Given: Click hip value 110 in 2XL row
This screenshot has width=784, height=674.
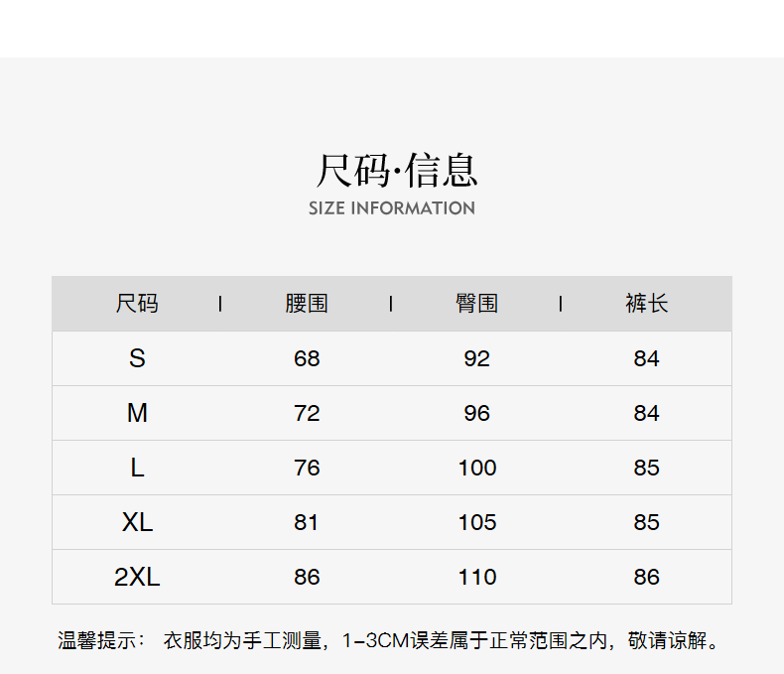Looking at the screenshot, I should 476,577.
